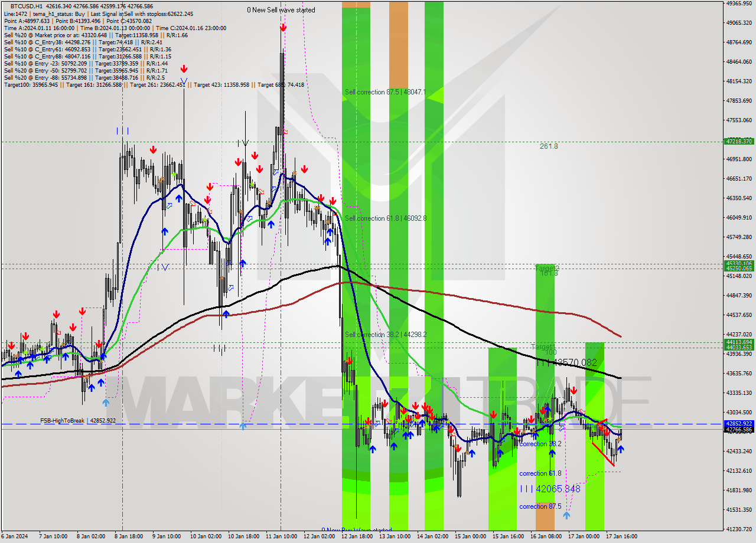Click the green 47218.370 price tag

[x=739, y=142]
